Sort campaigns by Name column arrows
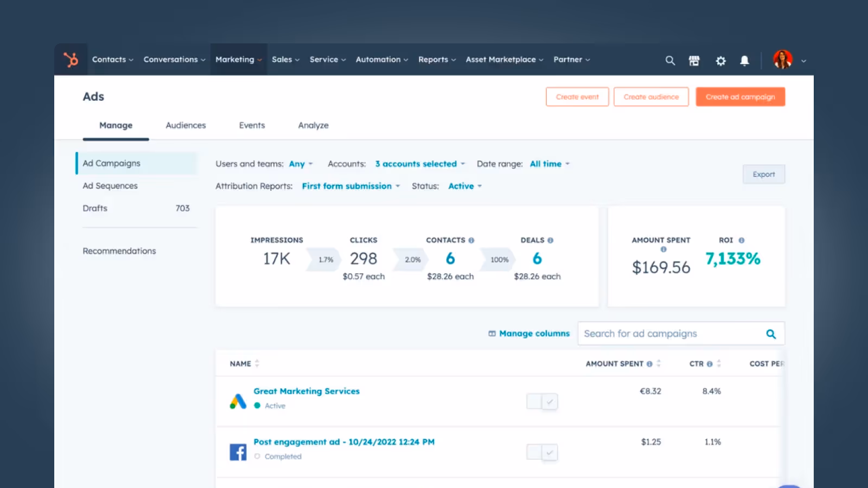Image resolution: width=868 pixels, height=488 pixels. coord(257,363)
